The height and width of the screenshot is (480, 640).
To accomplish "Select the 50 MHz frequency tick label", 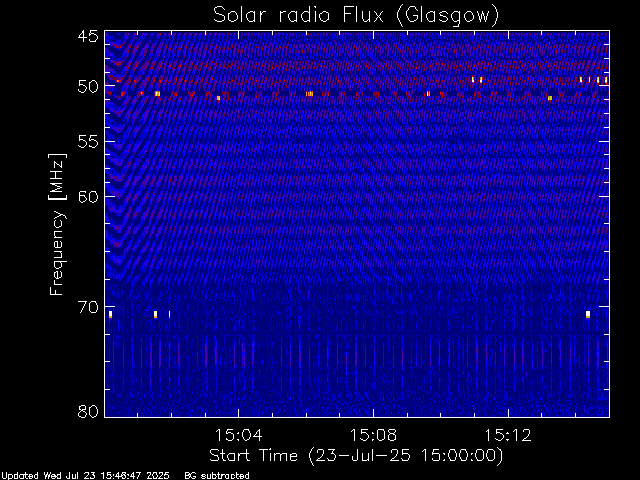I will (88, 86).
